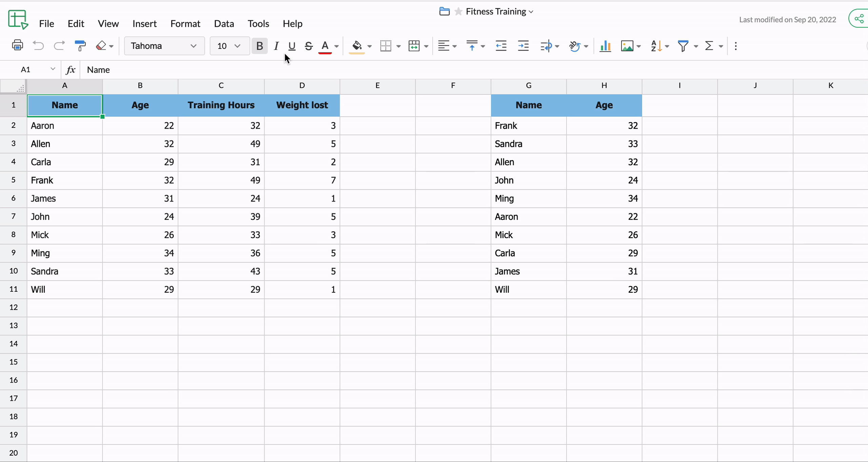Open the font size 10 dropdown
Screen dimensions: 868x462
[x=229, y=45]
